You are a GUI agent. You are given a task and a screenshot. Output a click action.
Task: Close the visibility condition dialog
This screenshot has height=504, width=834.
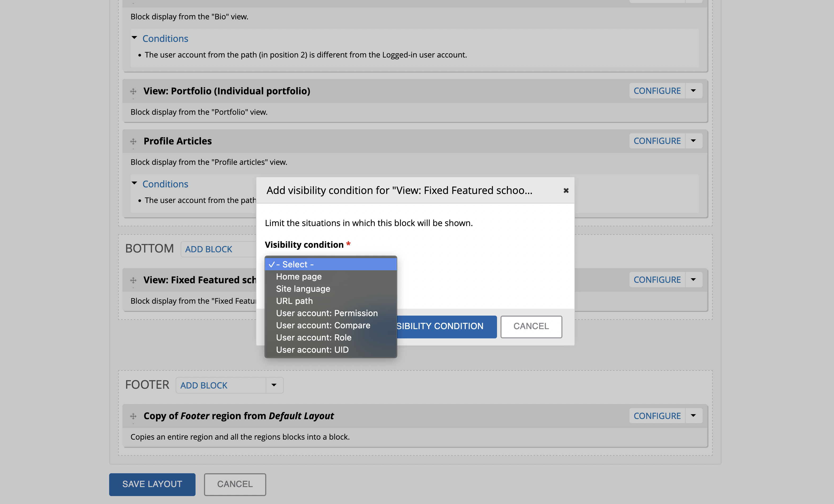pos(566,191)
